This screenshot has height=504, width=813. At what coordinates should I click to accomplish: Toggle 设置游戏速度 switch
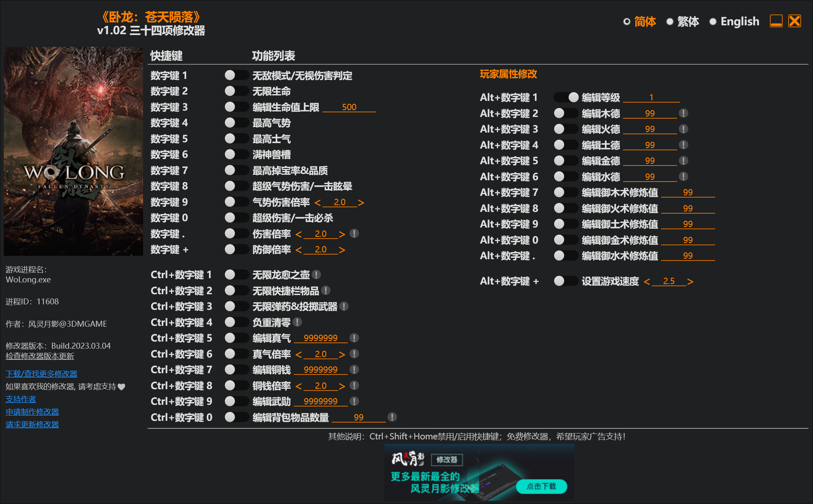[x=566, y=281]
